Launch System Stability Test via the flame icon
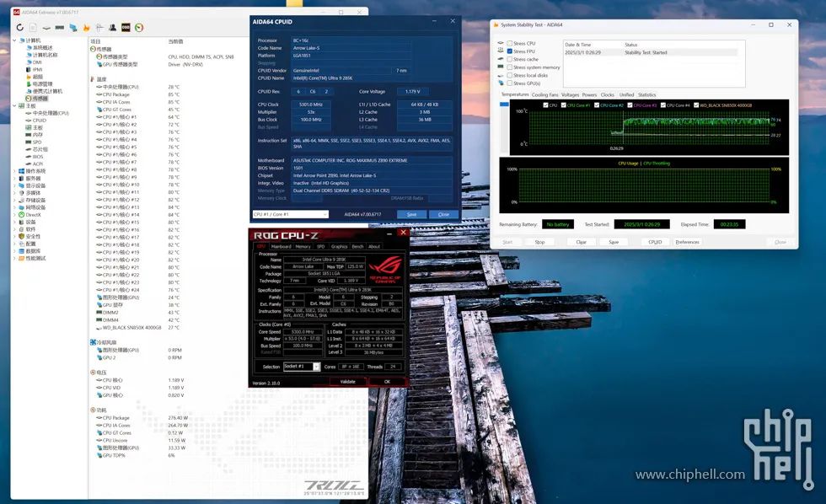The image size is (826, 504). [x=86, y=27]
